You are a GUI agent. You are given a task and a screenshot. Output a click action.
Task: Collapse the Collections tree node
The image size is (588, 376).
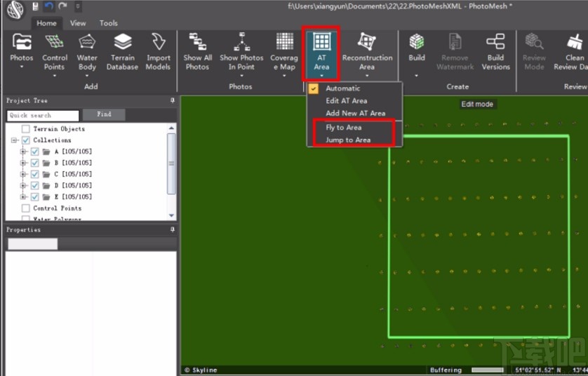coord(14,140)
